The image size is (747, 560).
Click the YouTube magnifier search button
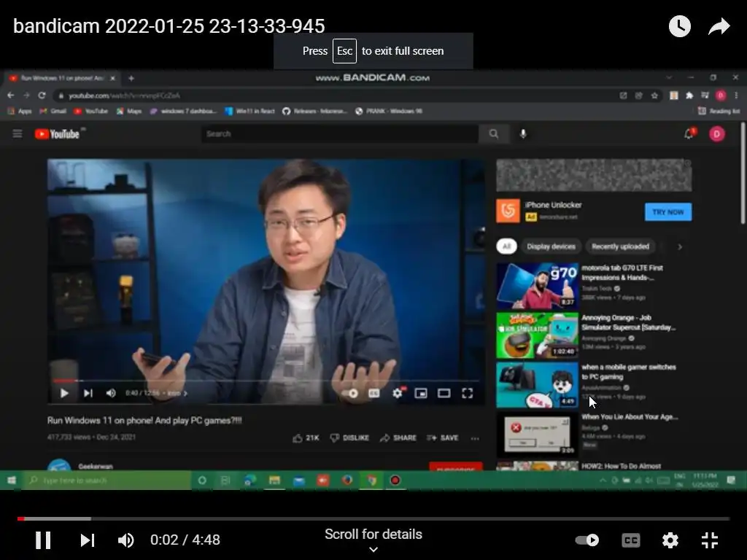click(494, 134)
